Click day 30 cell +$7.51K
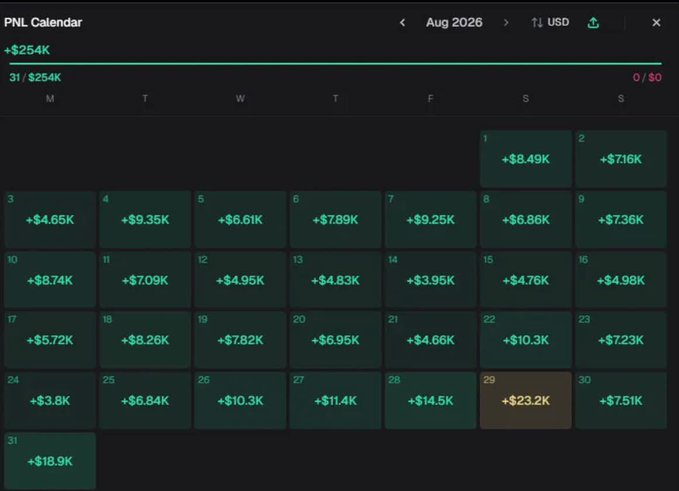Viewport: 679px width, 491px height. point(621,401)
